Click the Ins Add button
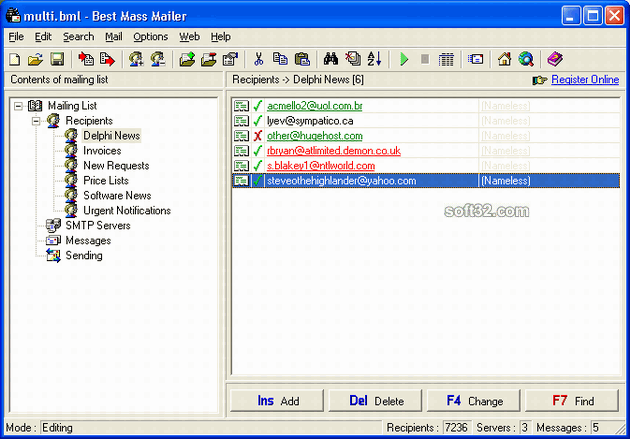Viewport: 630px width, 439px height. point(277,400)
